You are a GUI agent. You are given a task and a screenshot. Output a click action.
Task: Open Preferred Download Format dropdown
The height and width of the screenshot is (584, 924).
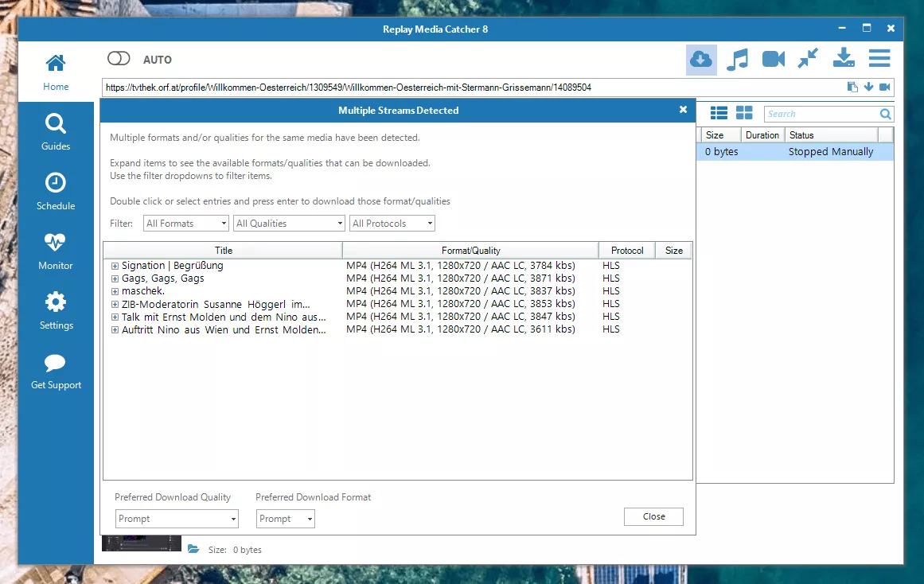tap(286, 519)
